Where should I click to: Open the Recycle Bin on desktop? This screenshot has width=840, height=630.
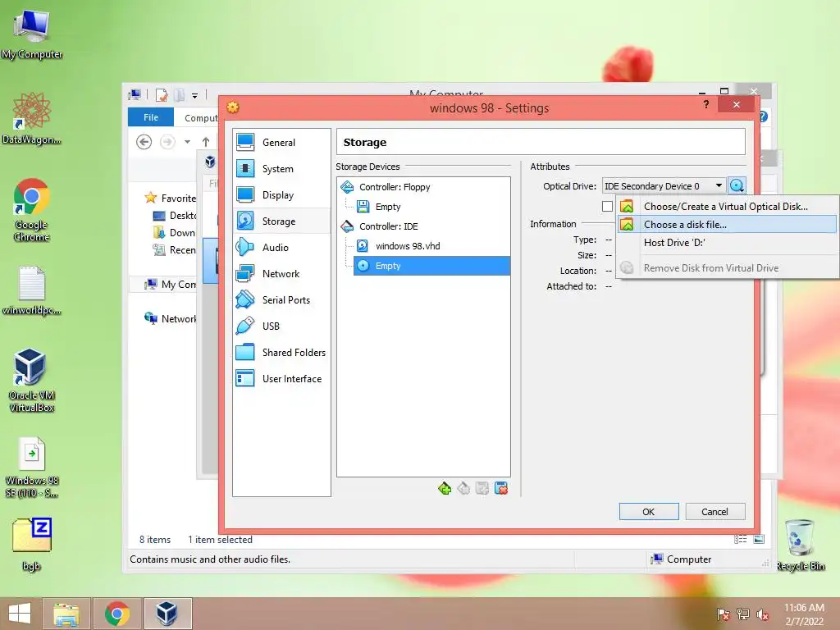click(801, 545)
